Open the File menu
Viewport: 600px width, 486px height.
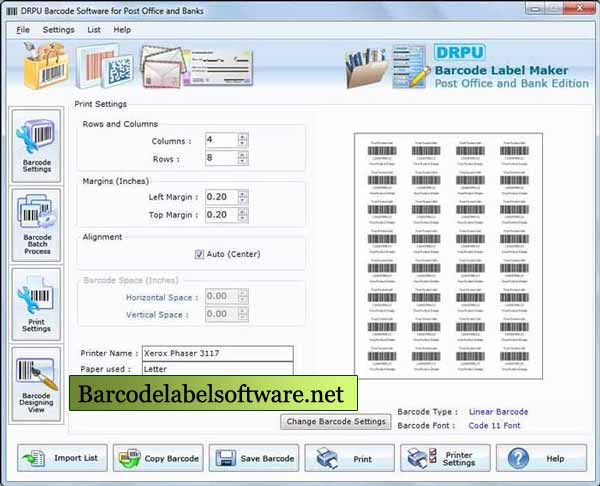tap(23, 30)
